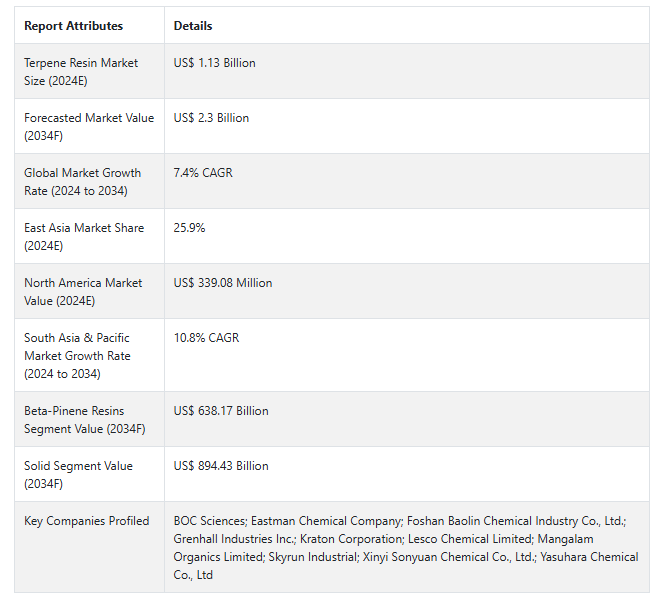Viewport: 656px width, 597px height.
Task: Select the "US$ 638.17 Billion" value
Action: [x=221, y=411]
